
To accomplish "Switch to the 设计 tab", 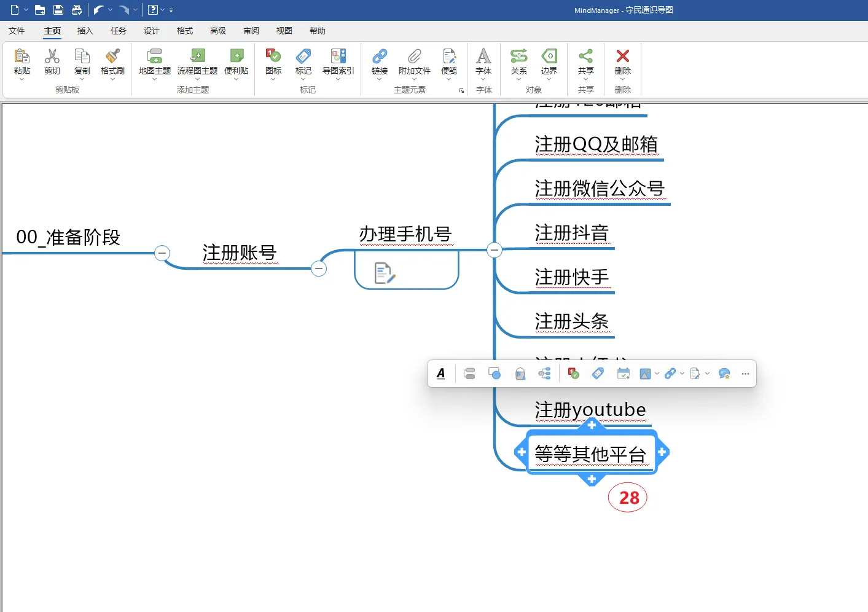I will pos(152,31).
